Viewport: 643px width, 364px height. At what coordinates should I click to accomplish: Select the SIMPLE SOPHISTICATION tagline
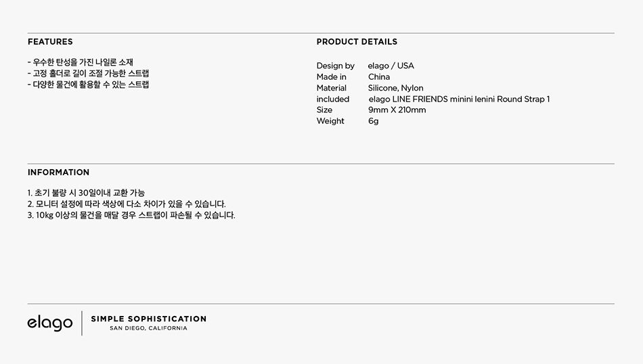[x=148, y=319]
